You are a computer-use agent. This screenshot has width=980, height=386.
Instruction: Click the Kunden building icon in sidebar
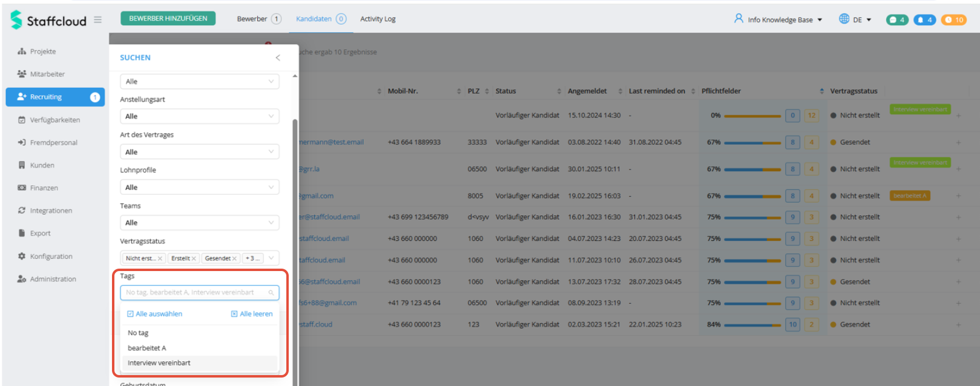coord(22,165)
